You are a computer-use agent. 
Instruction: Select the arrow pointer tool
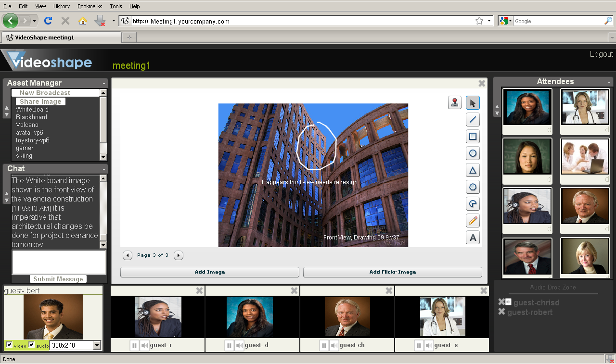click(473, 102)
